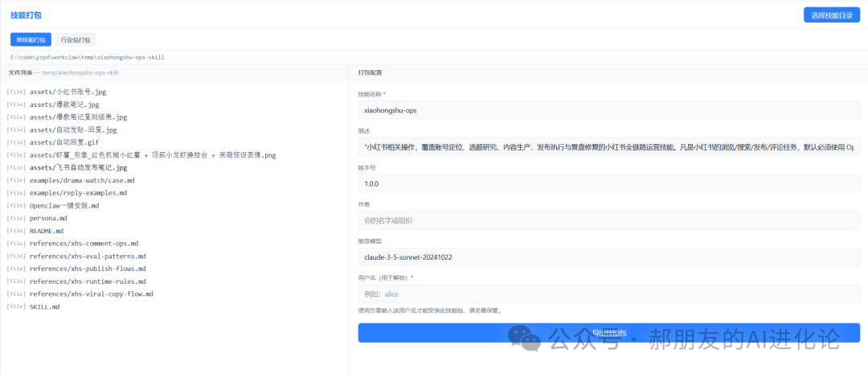Click the 技能打包 page title
Viewport: 868px width, 374px height.
[26, 15]
